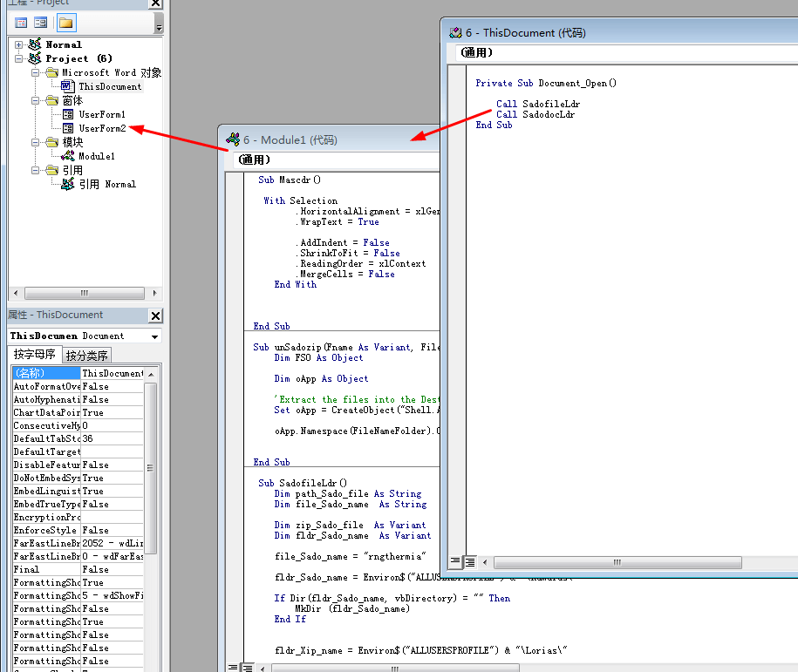Screen dimensions: 798x672
Task: Click the Normal project icon
Action: 35,44
